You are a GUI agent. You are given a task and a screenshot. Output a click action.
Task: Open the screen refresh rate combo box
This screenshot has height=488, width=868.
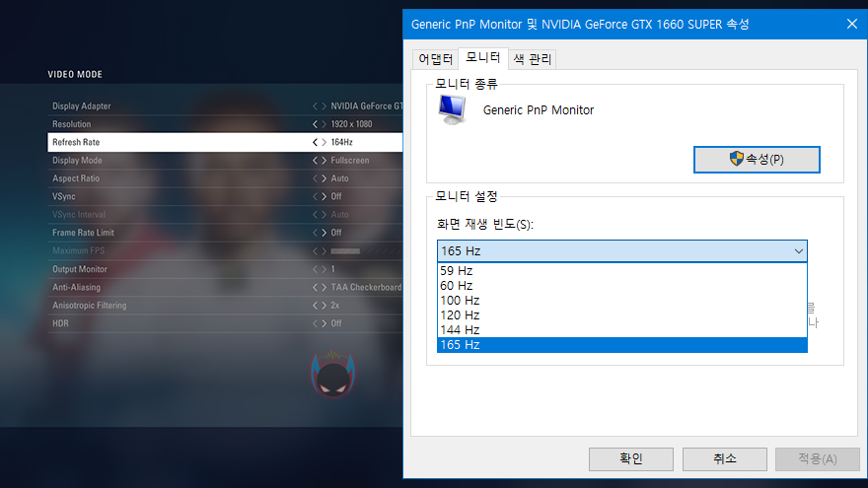[x=622, y=251]
